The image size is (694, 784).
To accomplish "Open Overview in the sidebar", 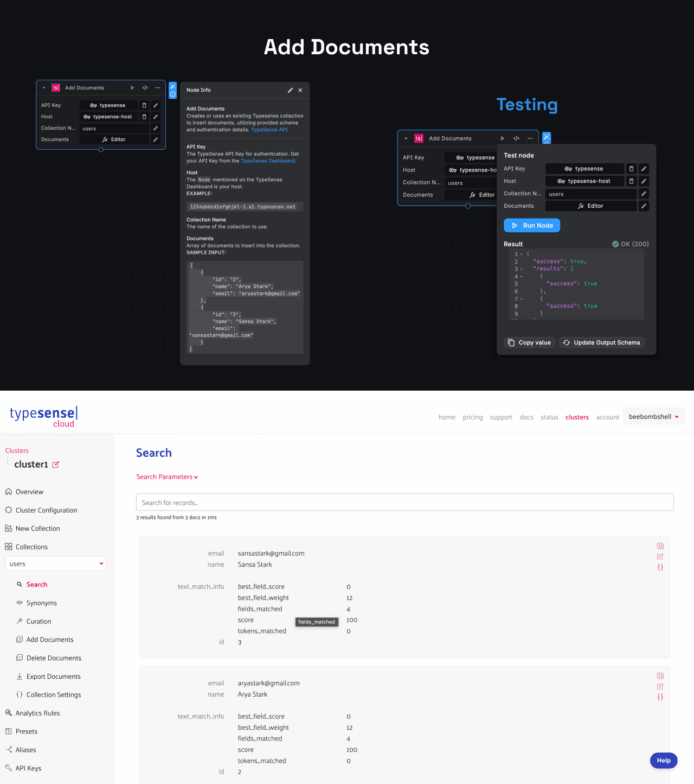I will pos(29,492).
